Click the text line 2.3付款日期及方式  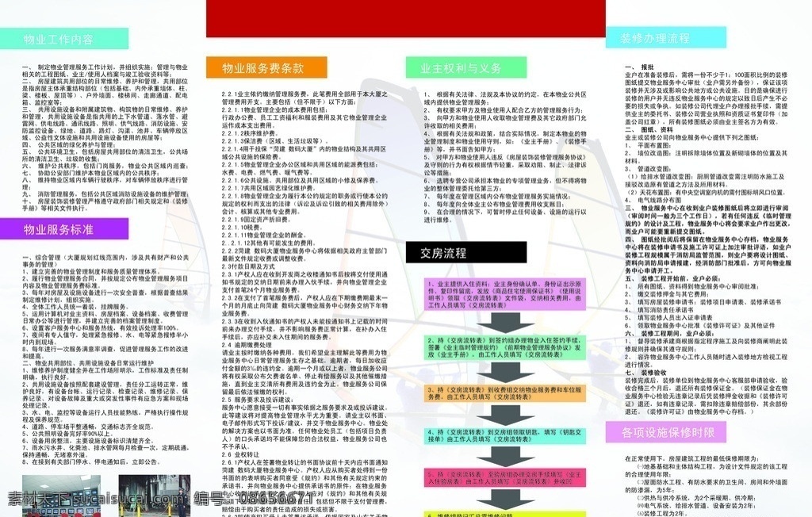point(248,266)
